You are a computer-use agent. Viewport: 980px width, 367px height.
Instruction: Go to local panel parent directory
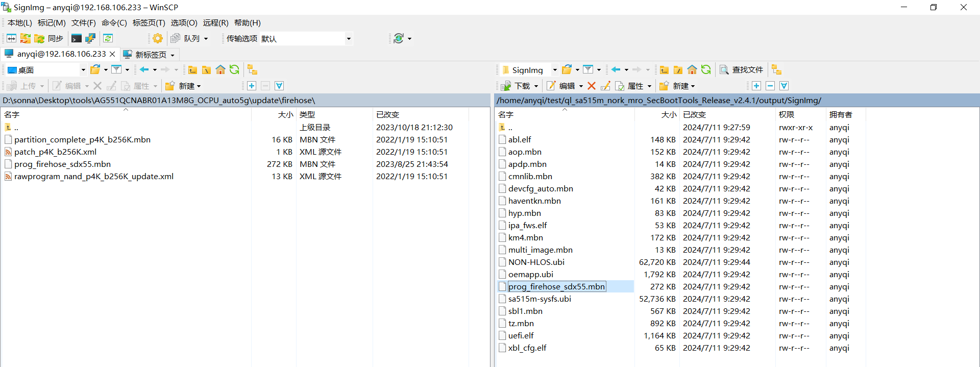[192, 70]
